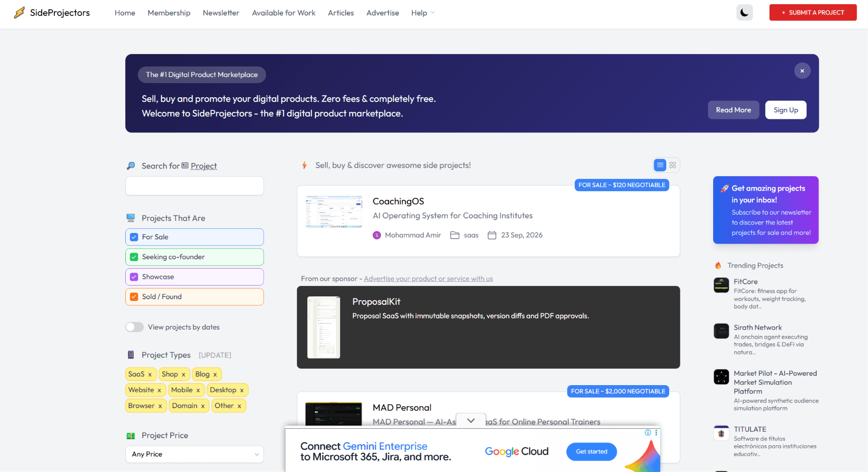Remove the SaaS project type tag

tap(150, 375)
